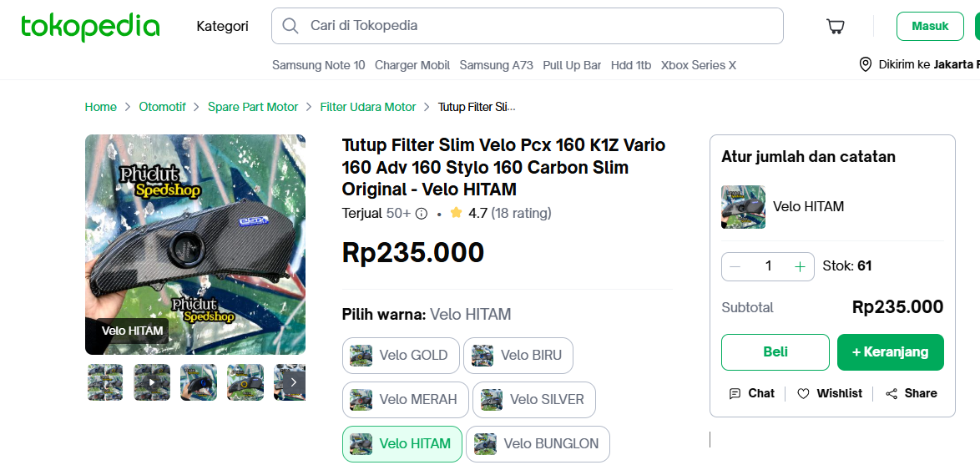Open Otomotif breadcrumb category
The width and height of the screenshot is (980, 465).
(x=163, y=107)
